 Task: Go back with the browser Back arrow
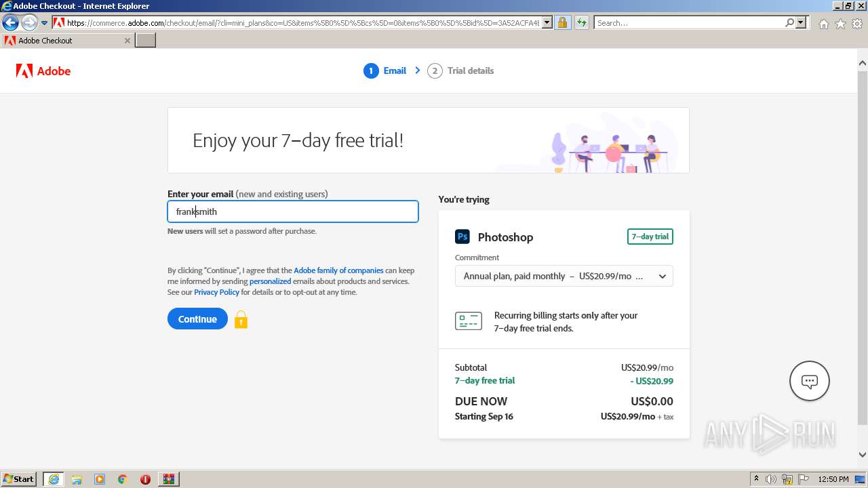(x=10, y=22)
